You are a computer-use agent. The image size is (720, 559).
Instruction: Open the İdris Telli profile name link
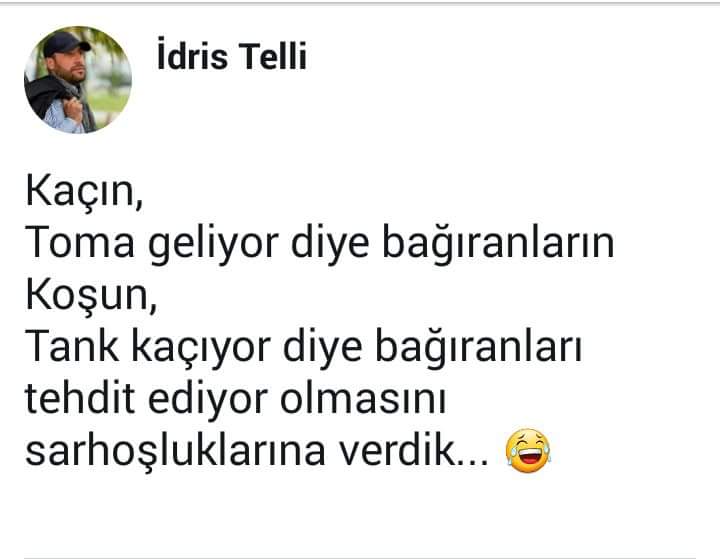point(231,56)
